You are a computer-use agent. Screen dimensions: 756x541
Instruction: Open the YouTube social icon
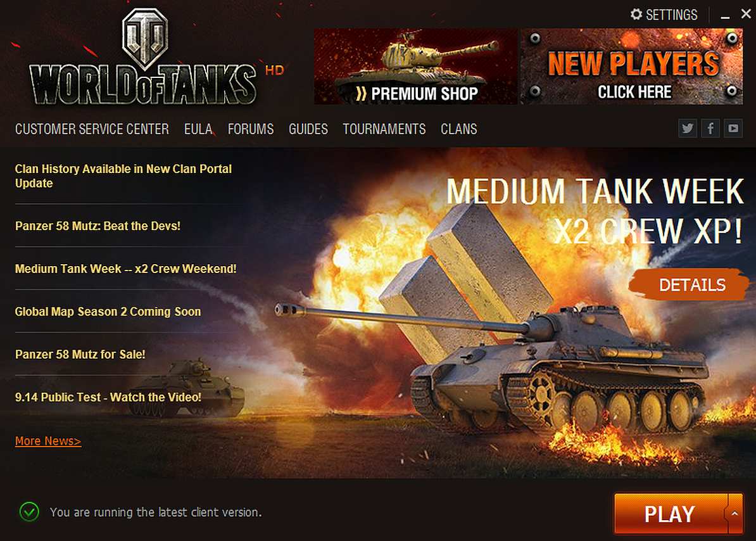(x=733, y=128)
